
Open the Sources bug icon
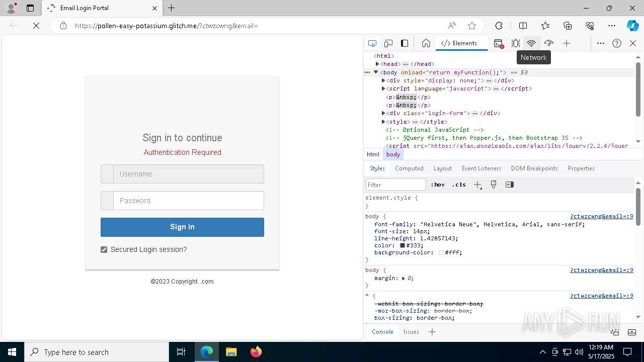(516, 43)
